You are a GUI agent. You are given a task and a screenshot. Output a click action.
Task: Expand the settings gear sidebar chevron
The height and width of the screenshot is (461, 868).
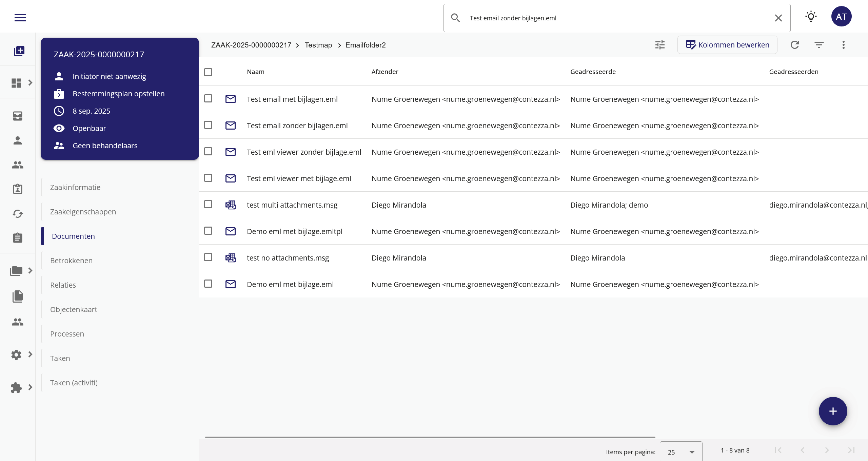point(30,354)
